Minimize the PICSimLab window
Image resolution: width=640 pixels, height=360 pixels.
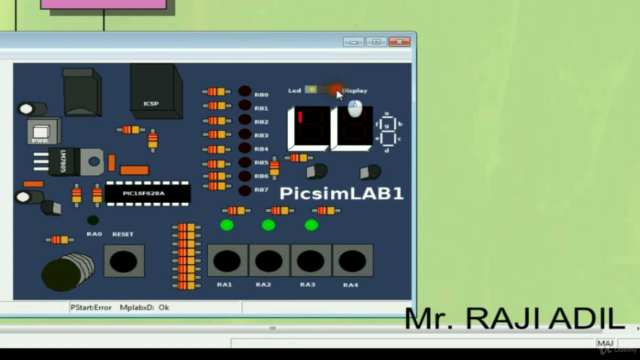(353, 42)
